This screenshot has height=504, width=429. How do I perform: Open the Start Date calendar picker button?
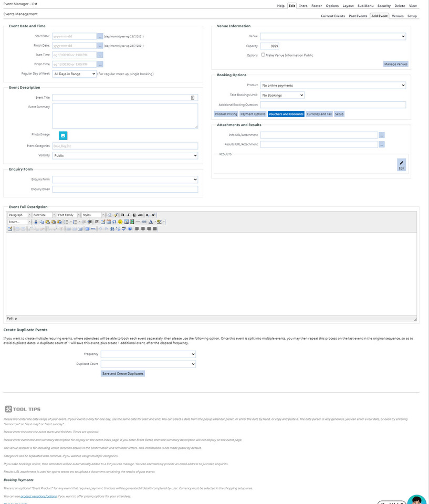[x=100, y=36]
